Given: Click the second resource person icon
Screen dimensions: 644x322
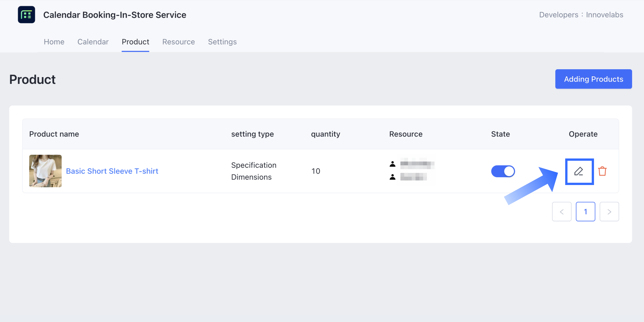Looking at the screenshot, I should 392,177.
